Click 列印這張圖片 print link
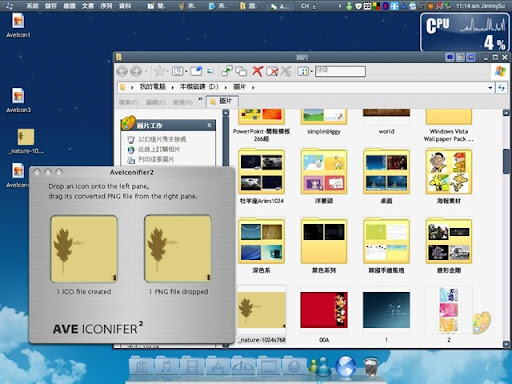This screenshot has width=512, height=384. [156, 159]
